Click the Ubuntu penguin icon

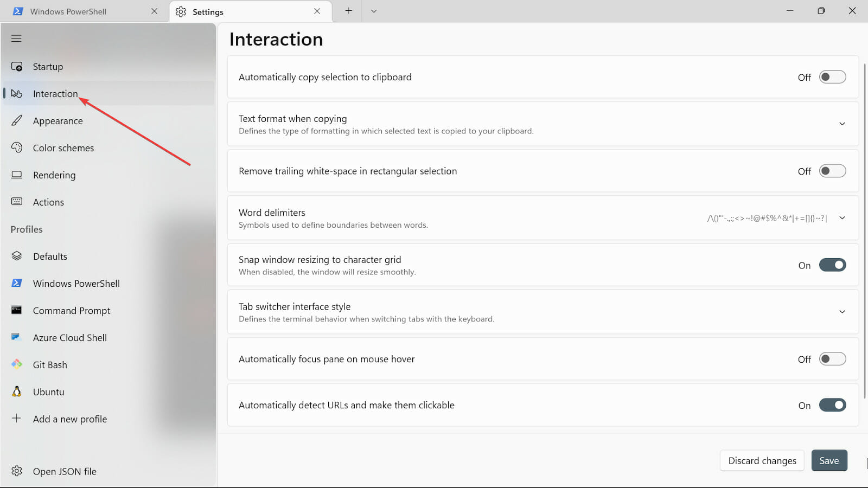(17, 391)
